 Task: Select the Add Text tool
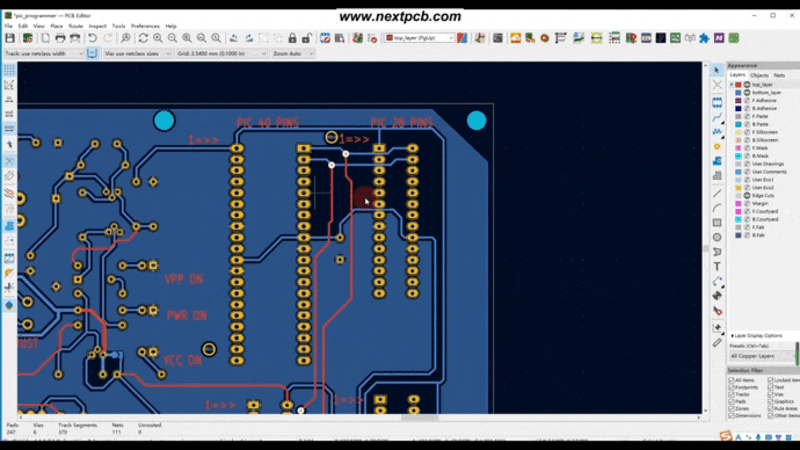coord(717,266)
